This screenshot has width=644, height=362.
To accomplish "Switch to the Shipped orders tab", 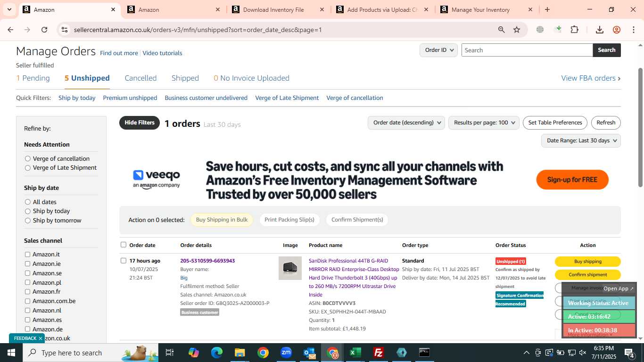I will coord(185,78).
